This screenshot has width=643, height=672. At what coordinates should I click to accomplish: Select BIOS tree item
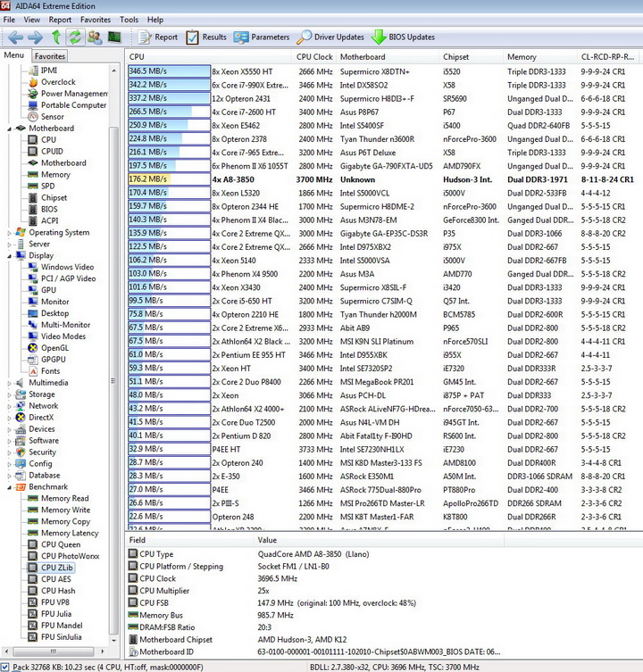(x=49, y=209)
